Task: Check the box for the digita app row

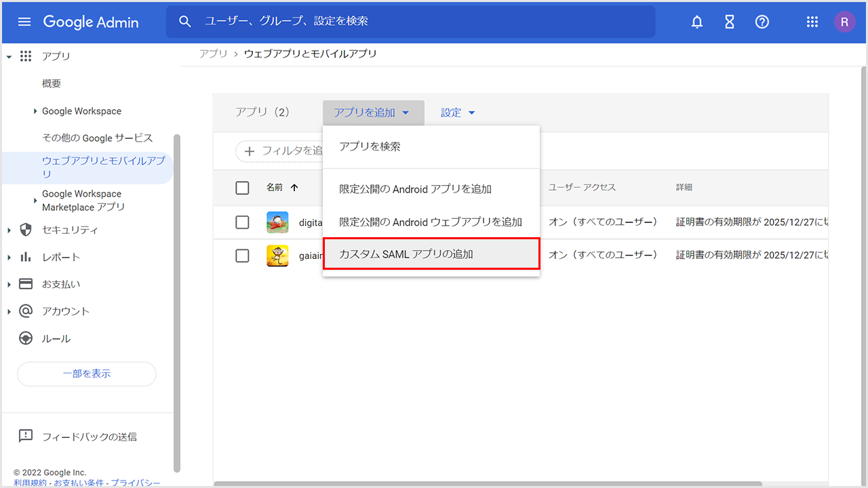Action: 242,222
